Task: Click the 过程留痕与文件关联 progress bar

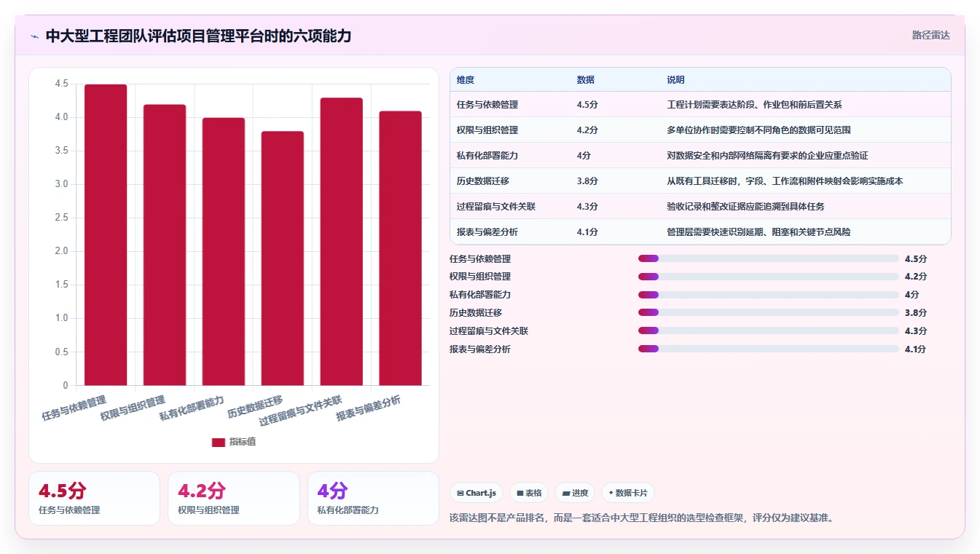Action: pos(768,331)
